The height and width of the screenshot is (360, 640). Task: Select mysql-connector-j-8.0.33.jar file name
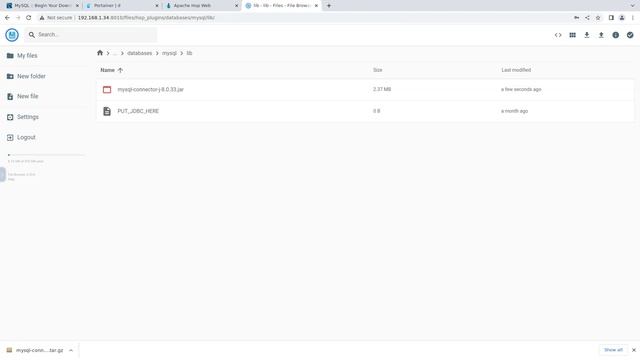click(x=151, y=89)
